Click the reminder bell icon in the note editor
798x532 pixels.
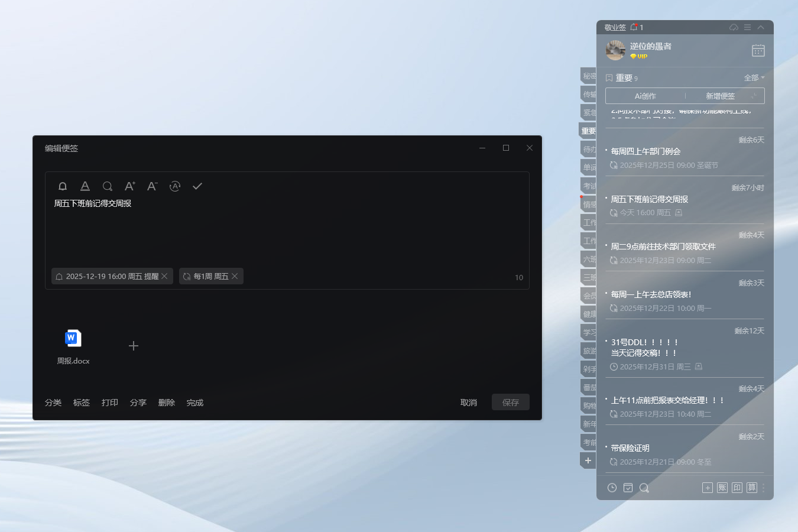(x=62, y=186)
